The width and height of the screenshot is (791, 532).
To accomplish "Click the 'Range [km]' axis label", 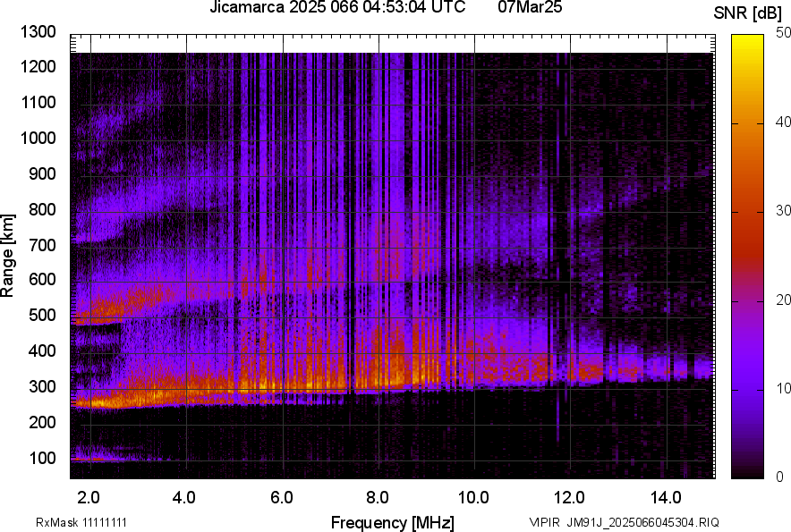I will [9, 256].
